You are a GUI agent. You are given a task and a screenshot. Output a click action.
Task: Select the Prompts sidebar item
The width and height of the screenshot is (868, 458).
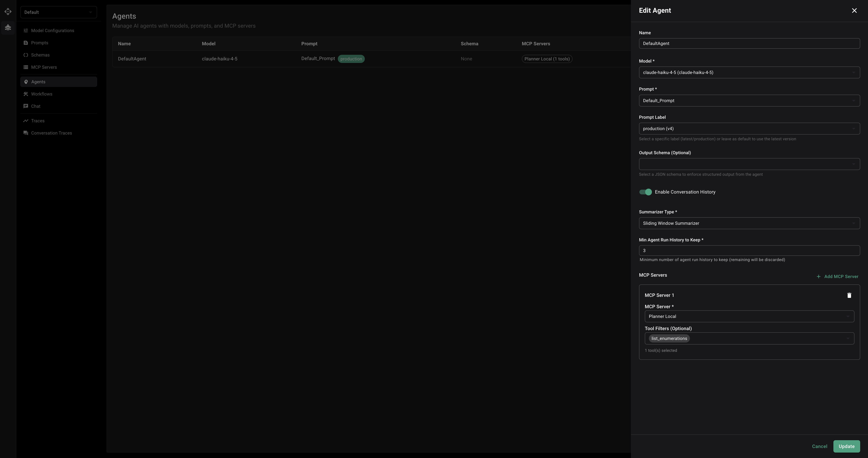[x=40, y=42]
